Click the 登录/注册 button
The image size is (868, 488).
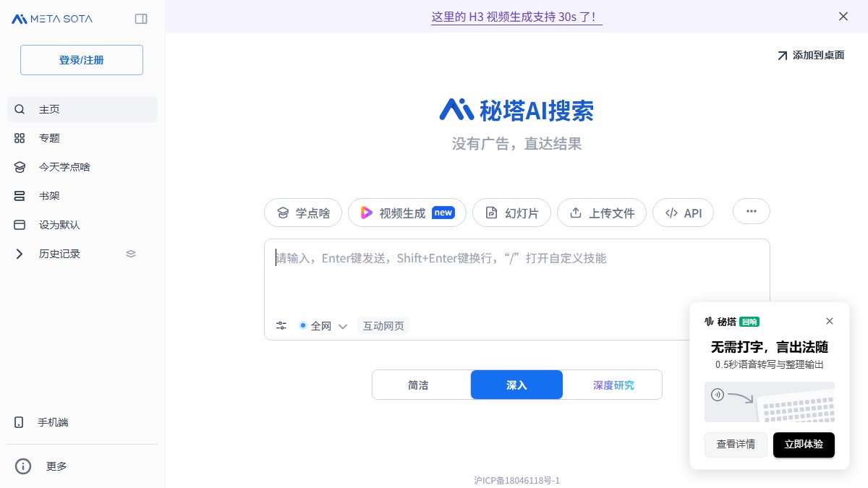82,60
